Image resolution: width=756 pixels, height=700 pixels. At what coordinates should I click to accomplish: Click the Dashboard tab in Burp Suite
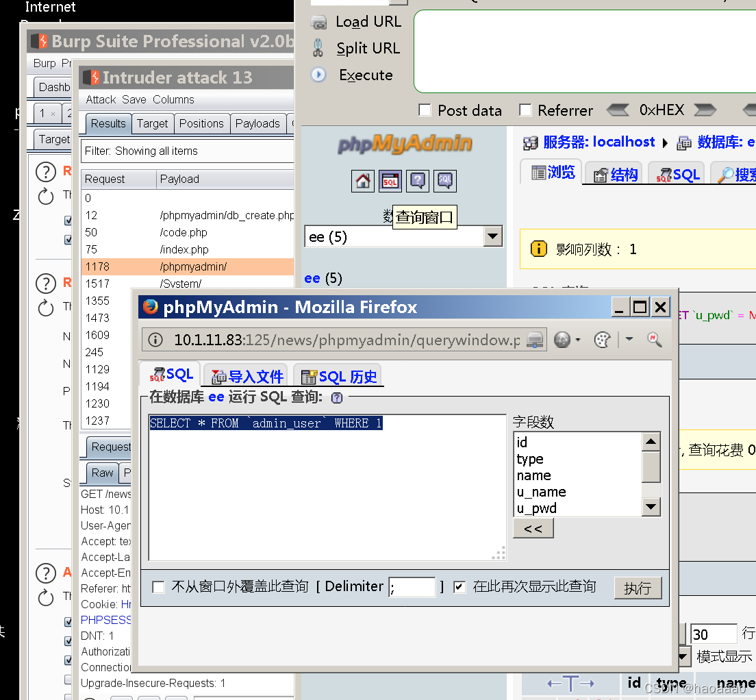pos(53,87)
